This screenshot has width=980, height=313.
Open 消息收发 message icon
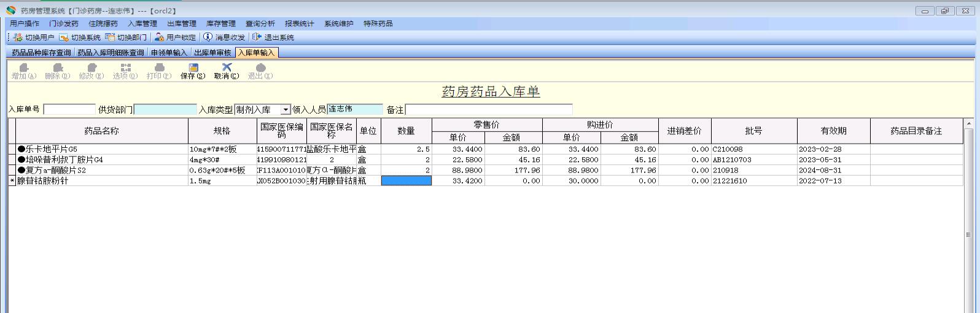click(x=208, y=37)
